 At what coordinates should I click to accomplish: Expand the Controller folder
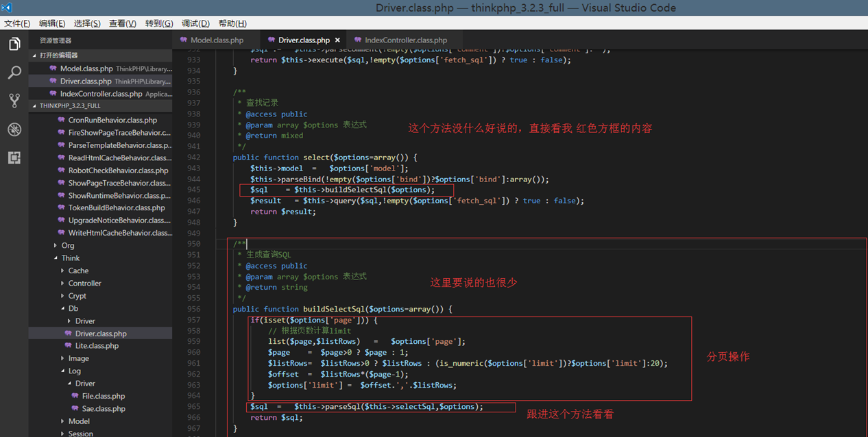tap(84, 283)
